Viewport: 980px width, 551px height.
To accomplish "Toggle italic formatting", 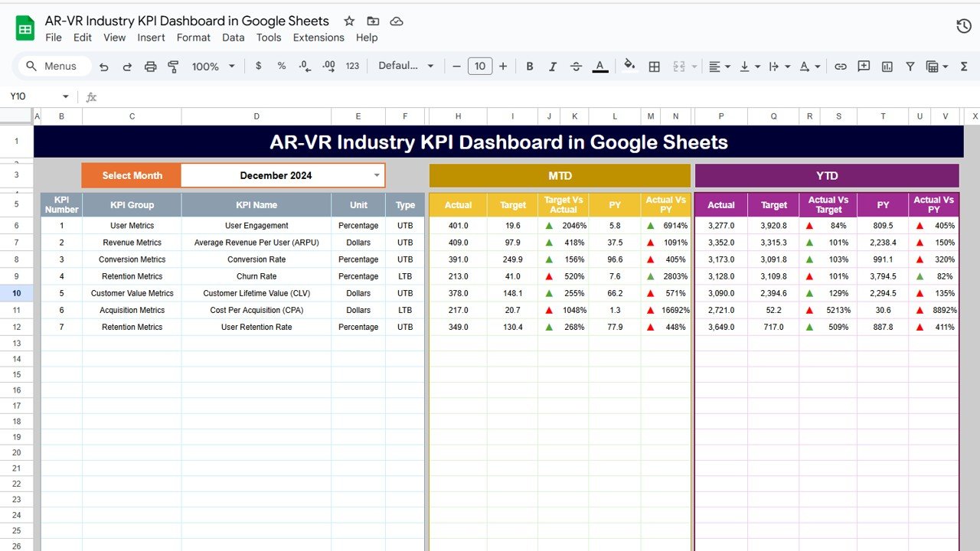I will pos(552,67).
